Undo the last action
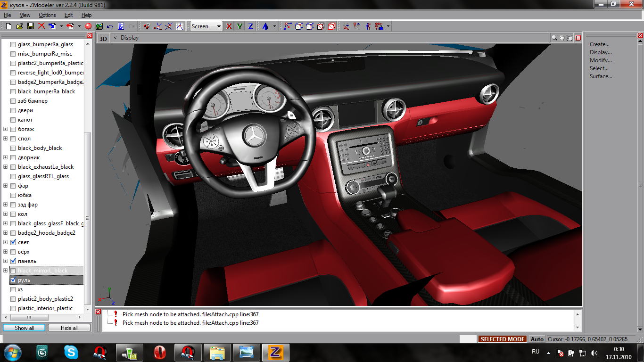The image size is (644, 362). click(x=110, y=26)
